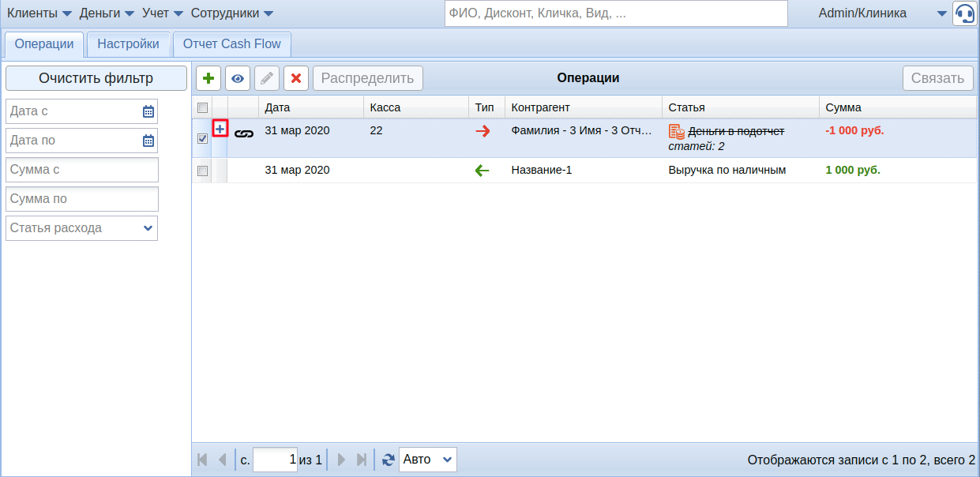Viewport: 980px width, 477px height.
Task: Go to last page of results
Action: pyautogui.click(x=362, y=460)
